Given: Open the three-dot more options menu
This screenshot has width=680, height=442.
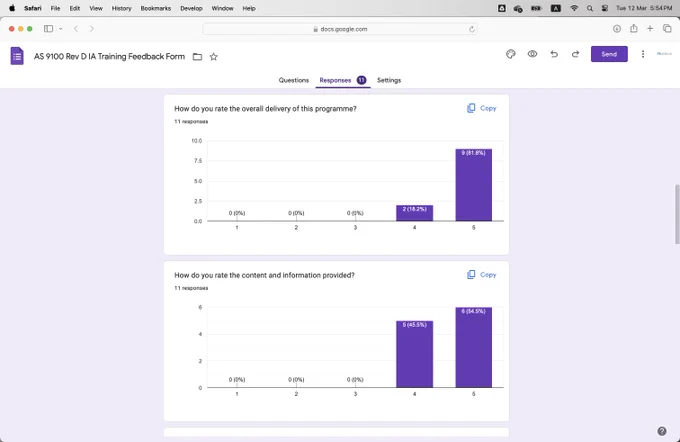Looking at the screenshot, I should (643, 54).
